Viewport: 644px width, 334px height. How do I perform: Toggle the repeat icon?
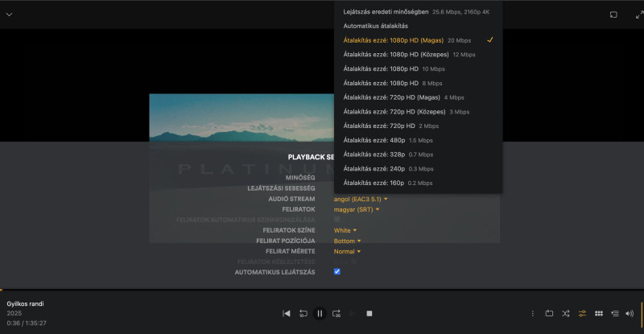click(x=549, y=313)
